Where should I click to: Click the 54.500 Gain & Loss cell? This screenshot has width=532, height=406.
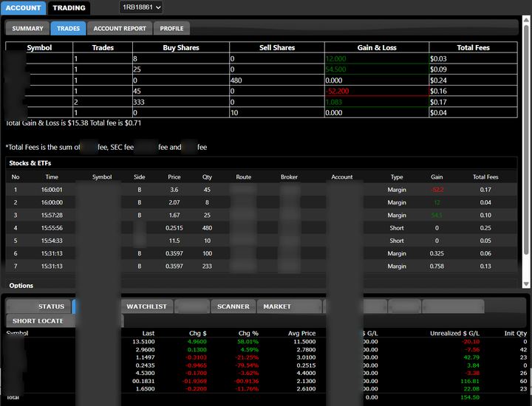point(377,69)
